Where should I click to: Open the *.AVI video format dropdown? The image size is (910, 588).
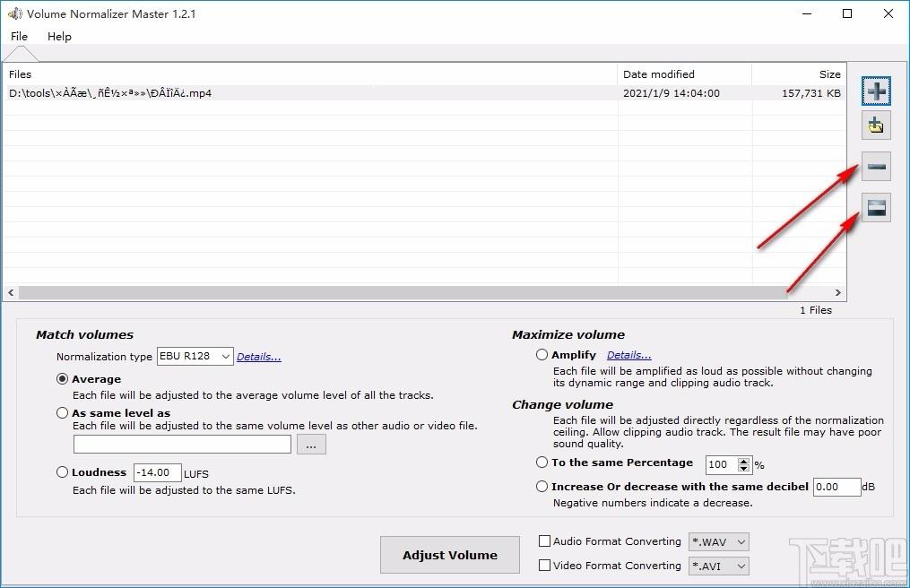click(x=718, y=566)
